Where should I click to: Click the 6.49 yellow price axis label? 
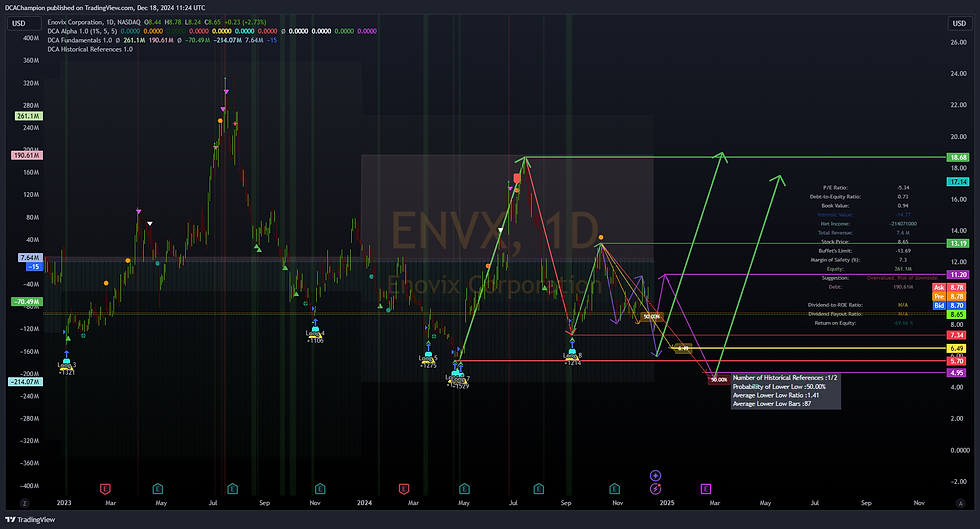956,348
